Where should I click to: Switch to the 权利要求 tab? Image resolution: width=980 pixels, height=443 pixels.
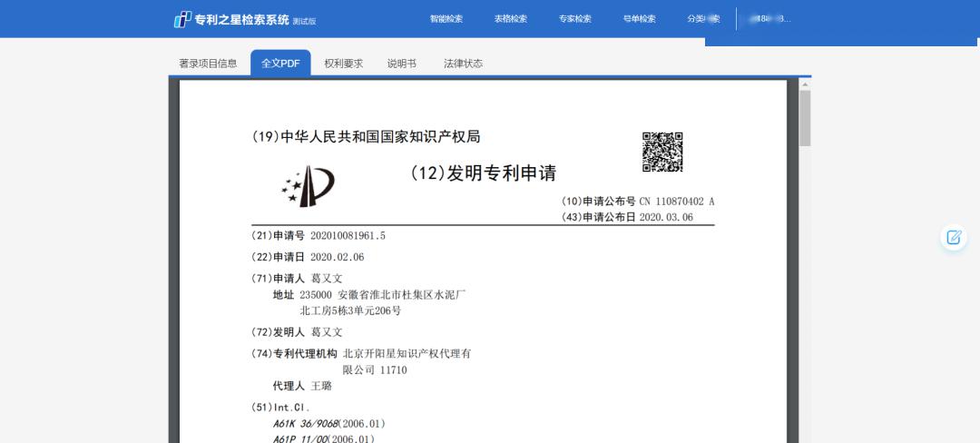(x=344, y=64)
